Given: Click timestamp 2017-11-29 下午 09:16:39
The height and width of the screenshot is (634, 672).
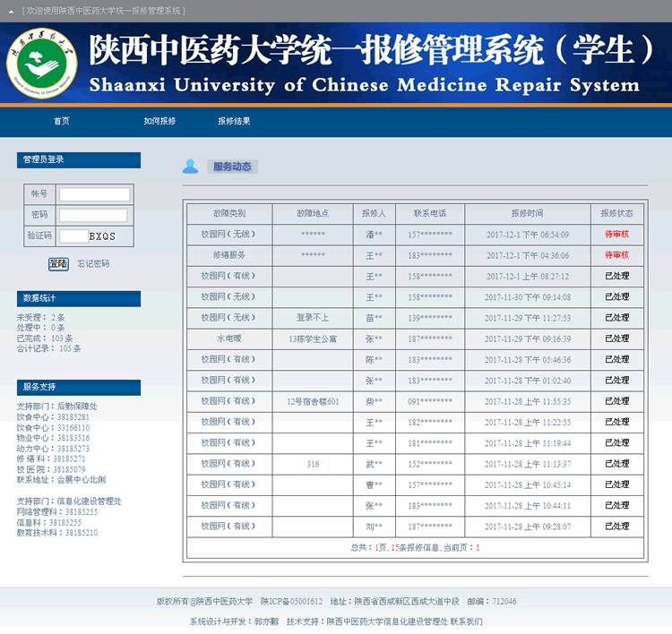Looking at the screenshot, I should point(528,339).
